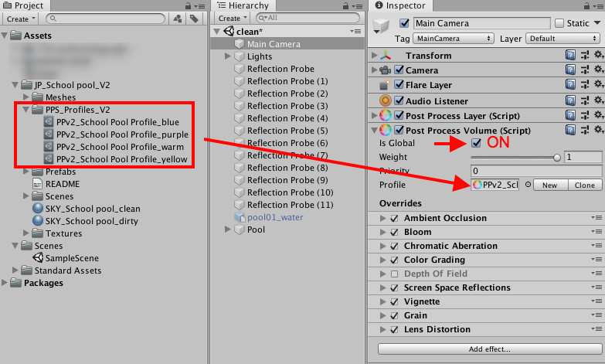
Task: Click Weight slider handle
Action: 557,157
